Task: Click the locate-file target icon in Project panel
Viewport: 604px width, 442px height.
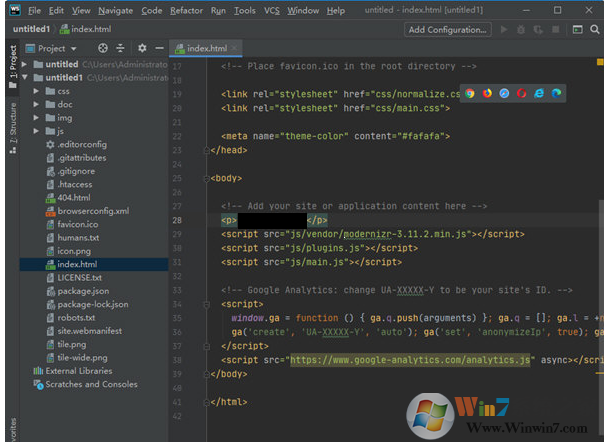Action: pyautogui.click(x=103, y=48)
